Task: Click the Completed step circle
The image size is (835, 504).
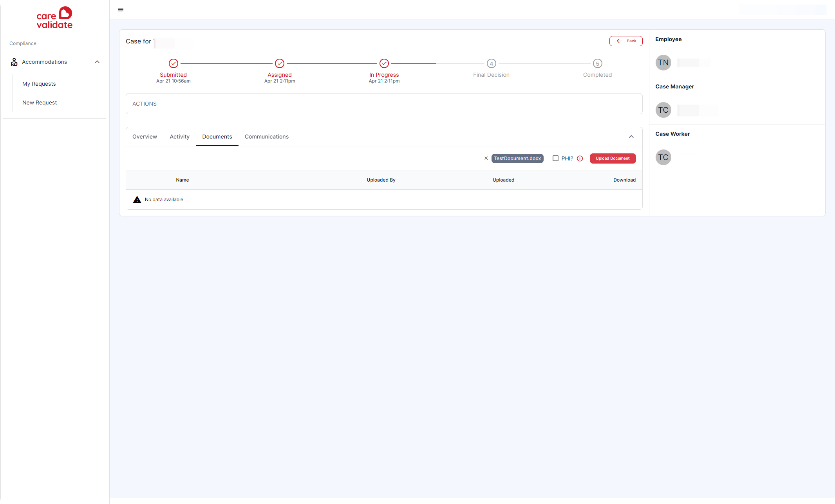Action: click(598, 63)
